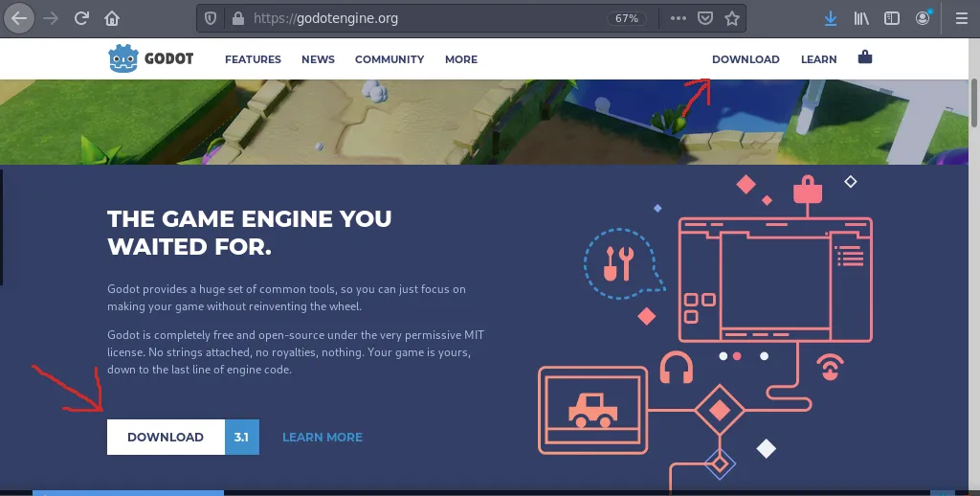Open the COMMUNITY nav item
The image size is (980, 496).
click(x=390, y=59)
